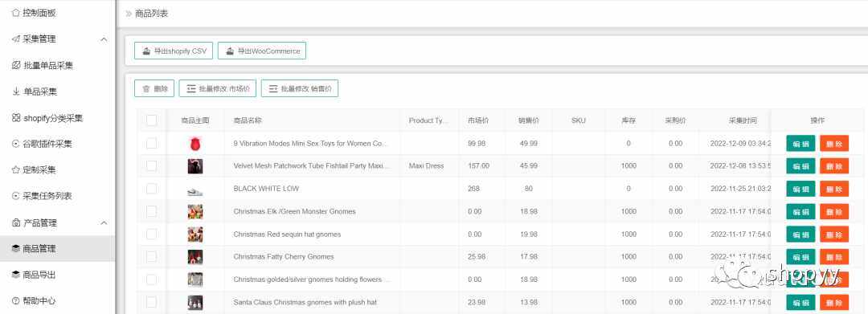Screen dimensions: 868x314
Task: Click the 控制面板 home icon
Action: click(x=16, y=13)
